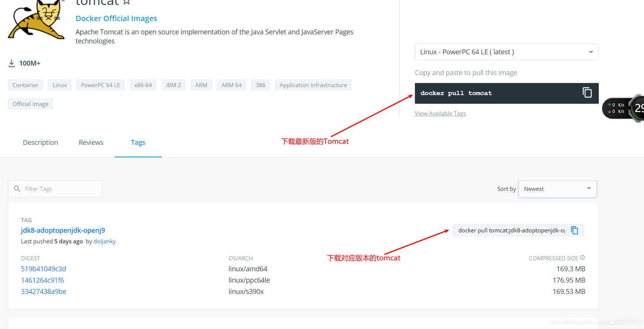Viewport: 644px width, 329px height.
Task: Click View Available Tags link
Action: coord(440,114)
